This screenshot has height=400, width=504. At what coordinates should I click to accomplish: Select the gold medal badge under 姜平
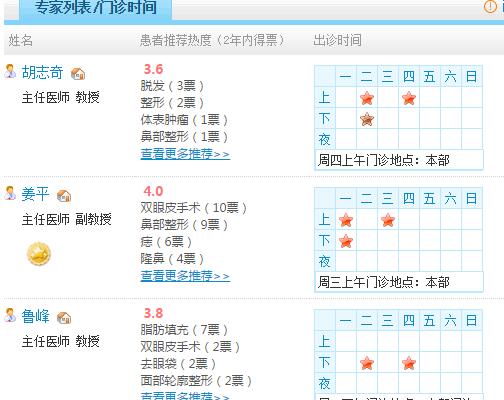(x=39, y=254)
